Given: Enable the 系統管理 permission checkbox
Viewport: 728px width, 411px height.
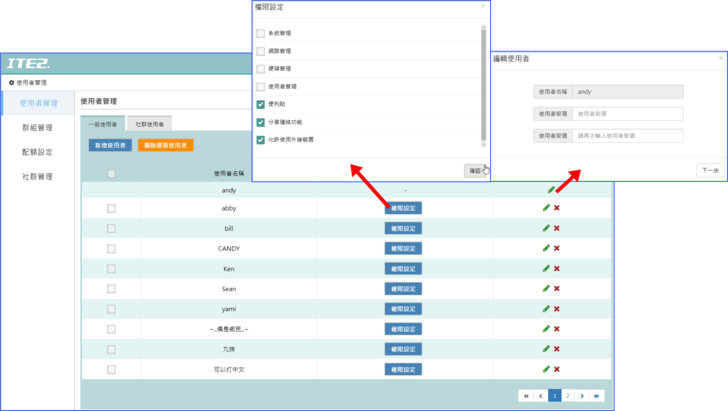Looking at the screenshot, I should (261, 34).
